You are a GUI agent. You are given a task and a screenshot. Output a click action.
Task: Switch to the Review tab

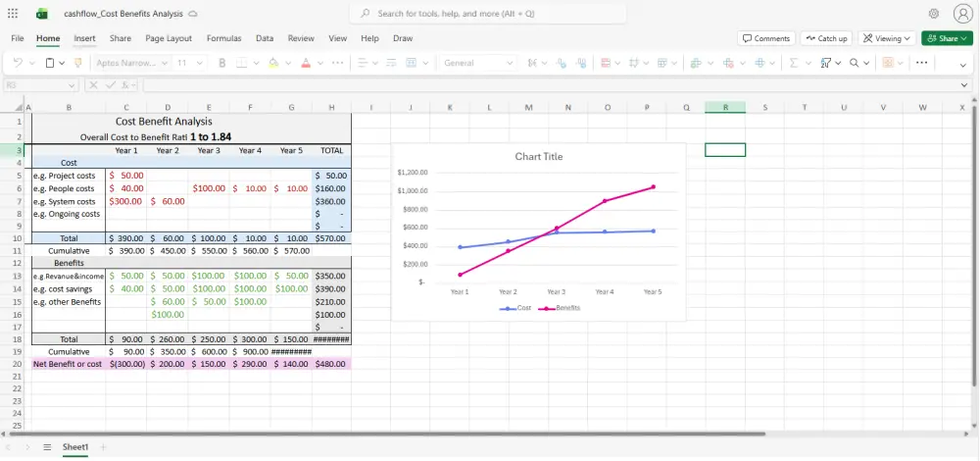(301, 38)
